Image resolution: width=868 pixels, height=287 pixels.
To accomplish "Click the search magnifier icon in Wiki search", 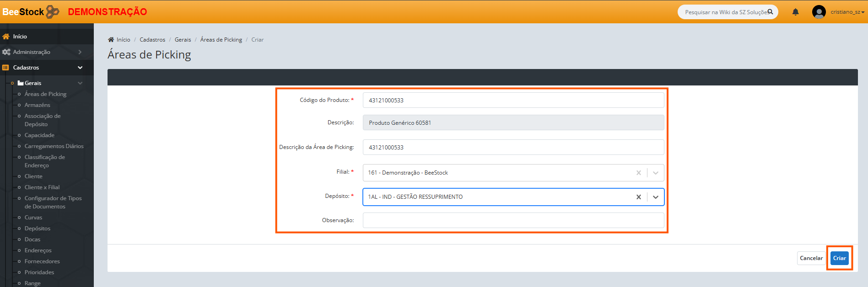I will 770,12.
